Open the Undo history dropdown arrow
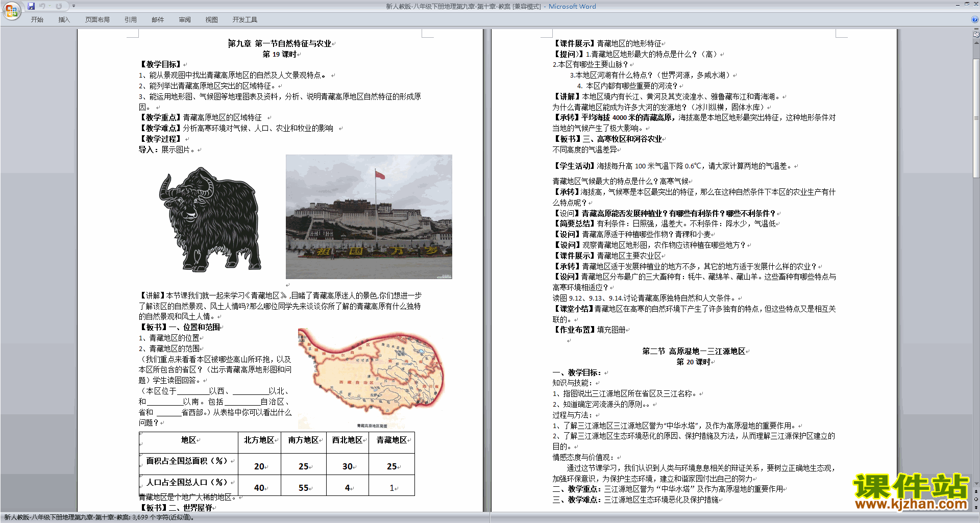Screen dimensions: 980x523 pos(50,6)
